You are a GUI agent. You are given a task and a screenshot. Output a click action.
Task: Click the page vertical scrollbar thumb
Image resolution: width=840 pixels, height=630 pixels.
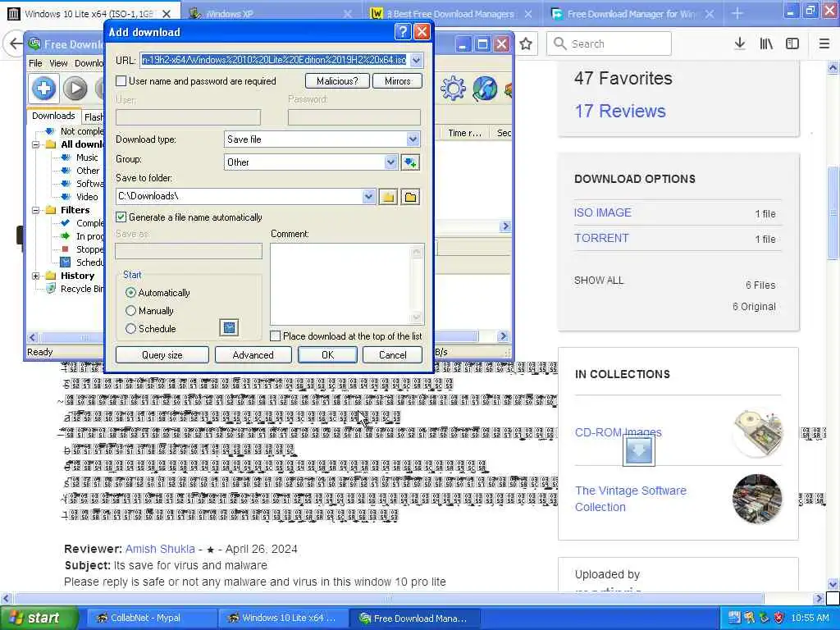pos(833,214)
